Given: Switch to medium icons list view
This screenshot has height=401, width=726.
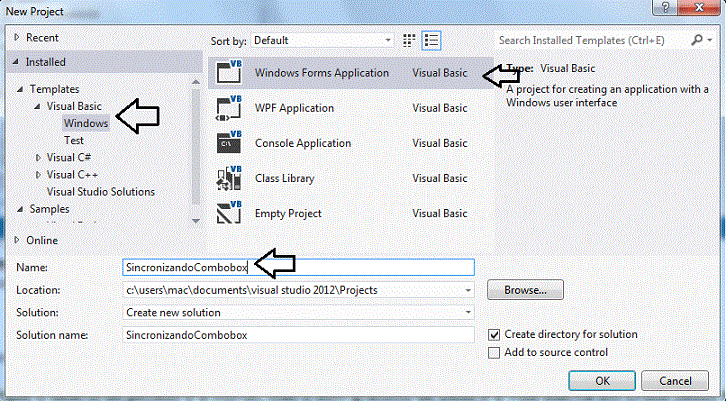Looking at the screenshot, I should coord(431,41).
